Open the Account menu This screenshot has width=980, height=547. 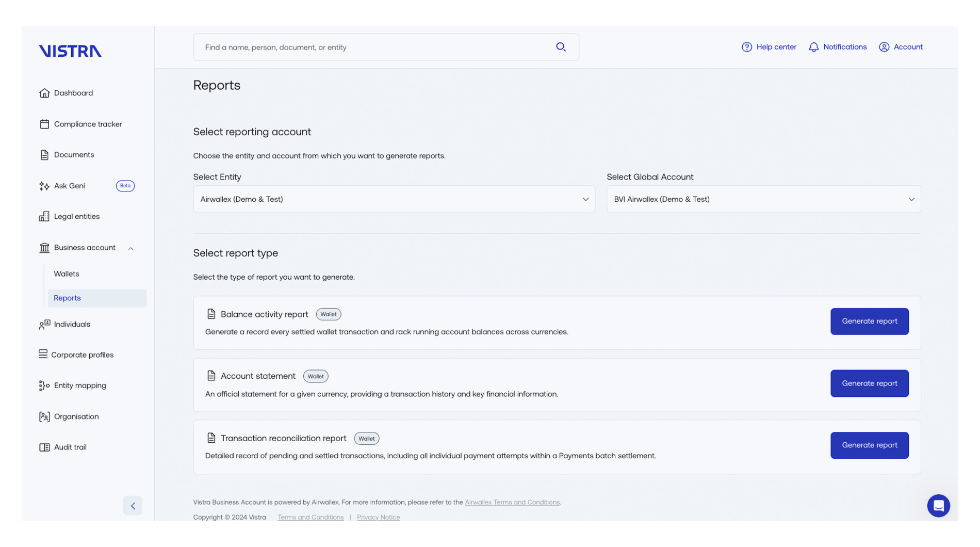pyautogui.click(x=901, y=47)
